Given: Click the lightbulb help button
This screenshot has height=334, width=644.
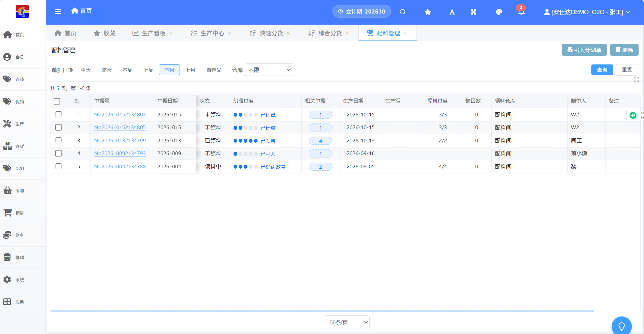Looking at the screenshot, I should 621,326.
